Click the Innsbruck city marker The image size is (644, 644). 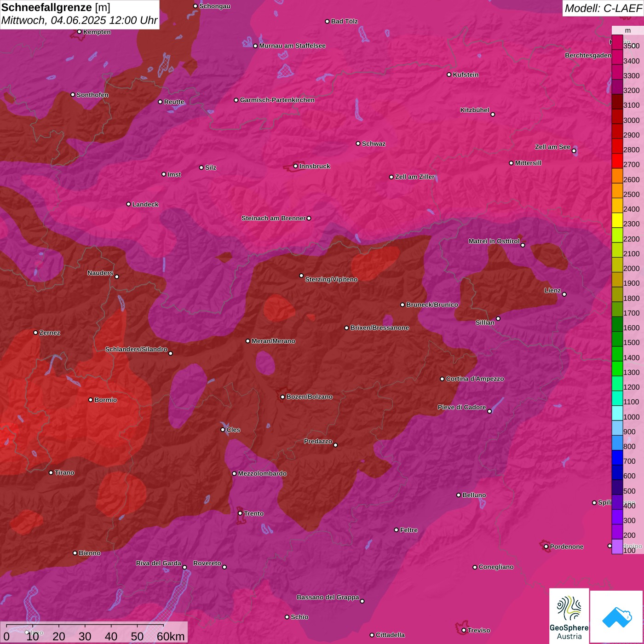pos(296,166)
